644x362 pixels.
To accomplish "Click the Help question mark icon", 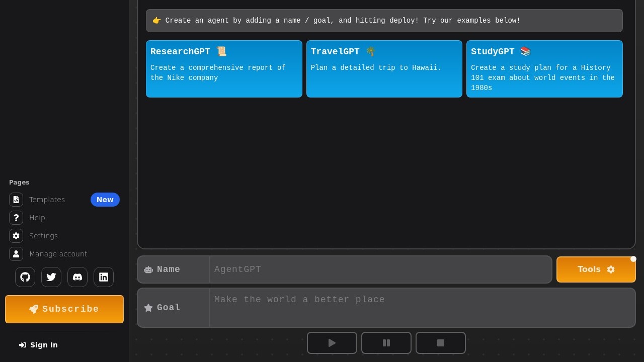I will click(x=16, y=218).
